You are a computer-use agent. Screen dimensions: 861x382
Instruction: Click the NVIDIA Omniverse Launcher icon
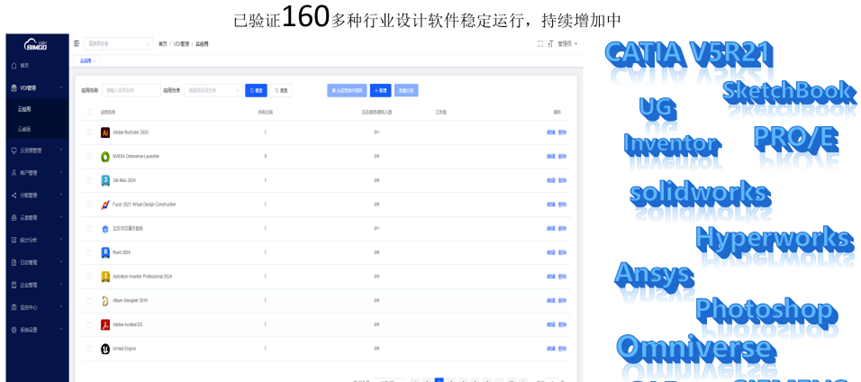(105, 156)
